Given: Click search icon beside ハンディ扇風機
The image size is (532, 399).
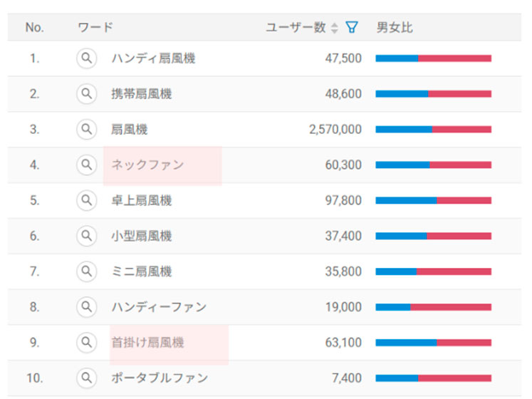Looking at the screenshot, I should (x=86, y=58).
